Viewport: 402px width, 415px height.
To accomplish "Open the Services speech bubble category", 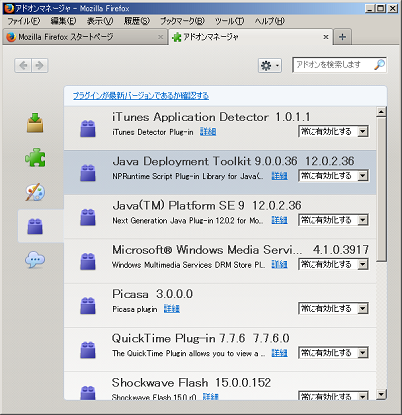I will 35,260.
